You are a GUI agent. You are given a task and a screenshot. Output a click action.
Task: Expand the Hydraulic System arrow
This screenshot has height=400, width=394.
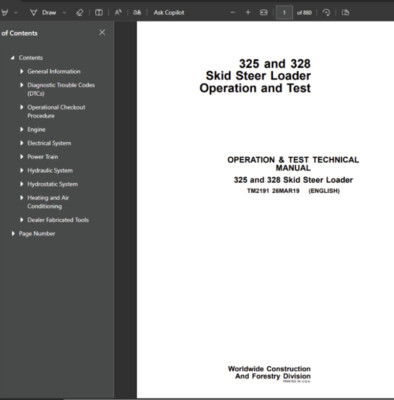point(21,170)
